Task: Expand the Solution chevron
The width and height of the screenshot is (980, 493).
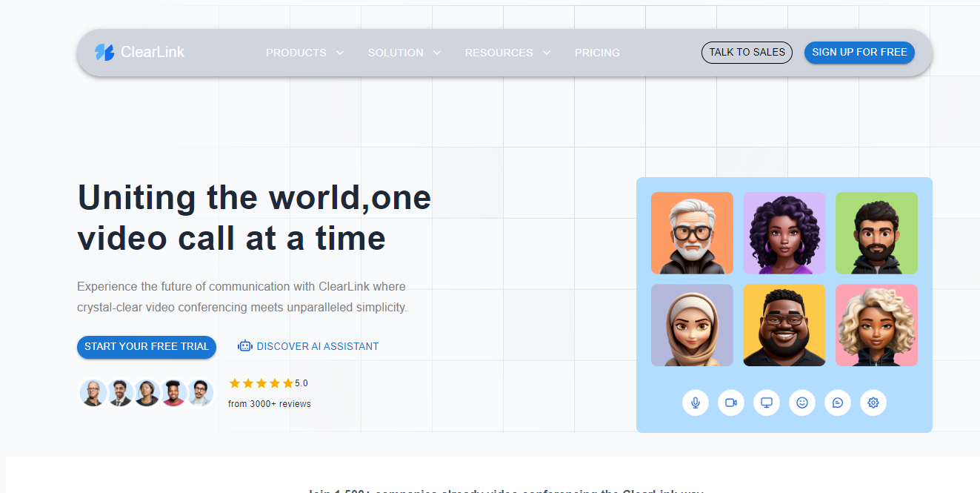Action: [437, 53]
